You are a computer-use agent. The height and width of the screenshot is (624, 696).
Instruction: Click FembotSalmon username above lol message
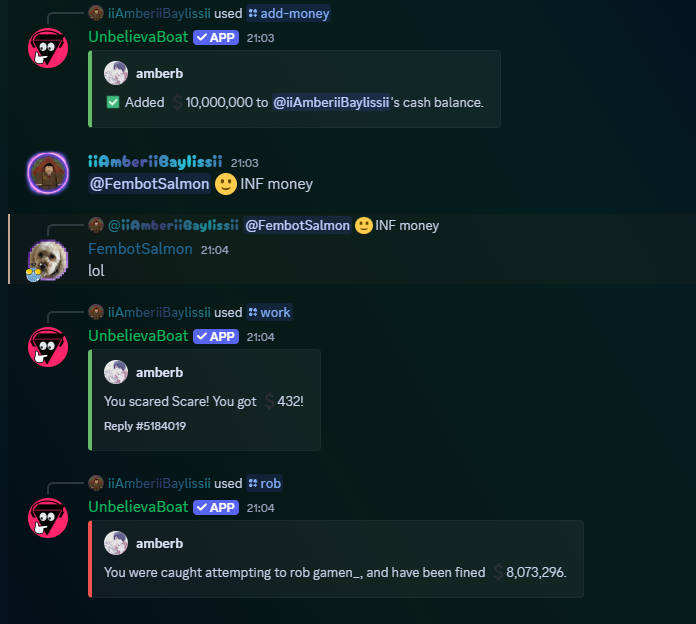click(140, 249)
